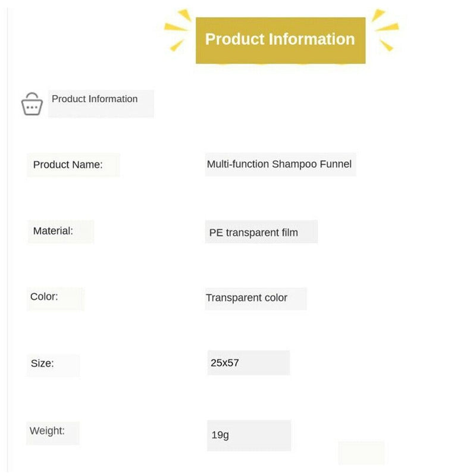Click the Material: label
The image size is (476, 476).
(53, 231)
